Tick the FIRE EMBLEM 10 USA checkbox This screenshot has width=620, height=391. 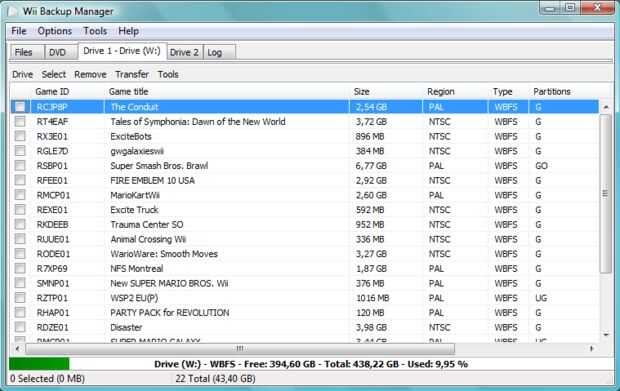point(20,180)
